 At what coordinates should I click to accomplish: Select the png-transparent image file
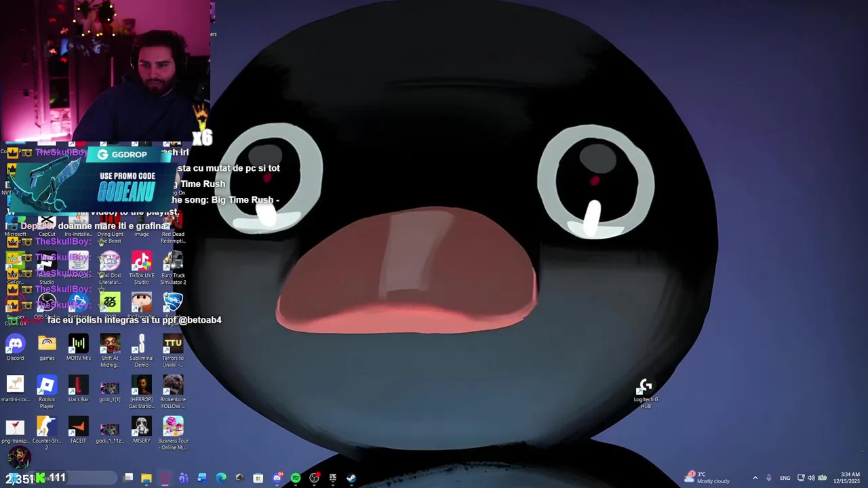[x=15, y=431]
